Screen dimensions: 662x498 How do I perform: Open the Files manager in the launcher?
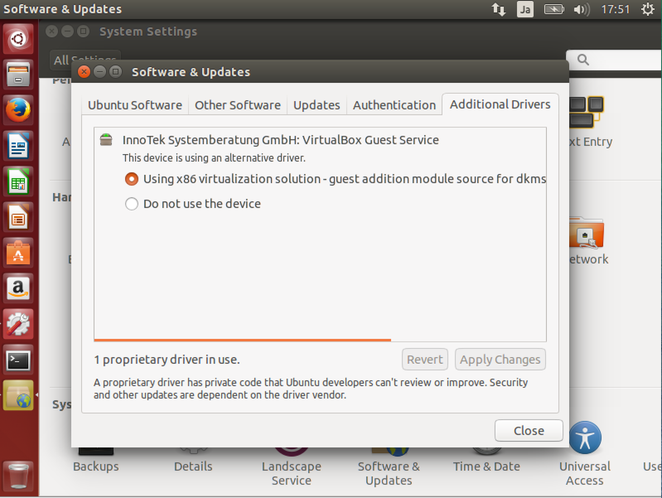[x=18, y=75]
